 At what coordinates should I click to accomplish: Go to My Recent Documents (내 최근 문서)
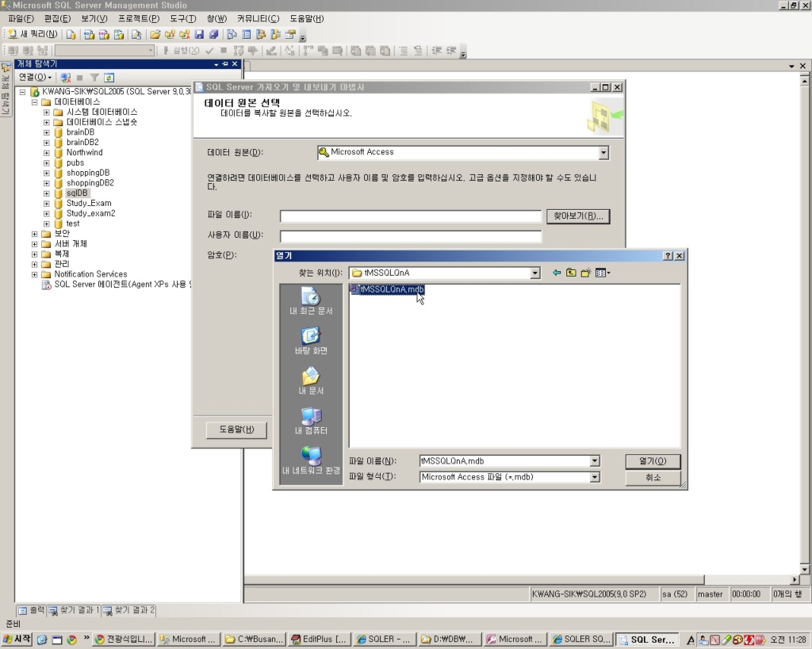(x=311, y=301)
